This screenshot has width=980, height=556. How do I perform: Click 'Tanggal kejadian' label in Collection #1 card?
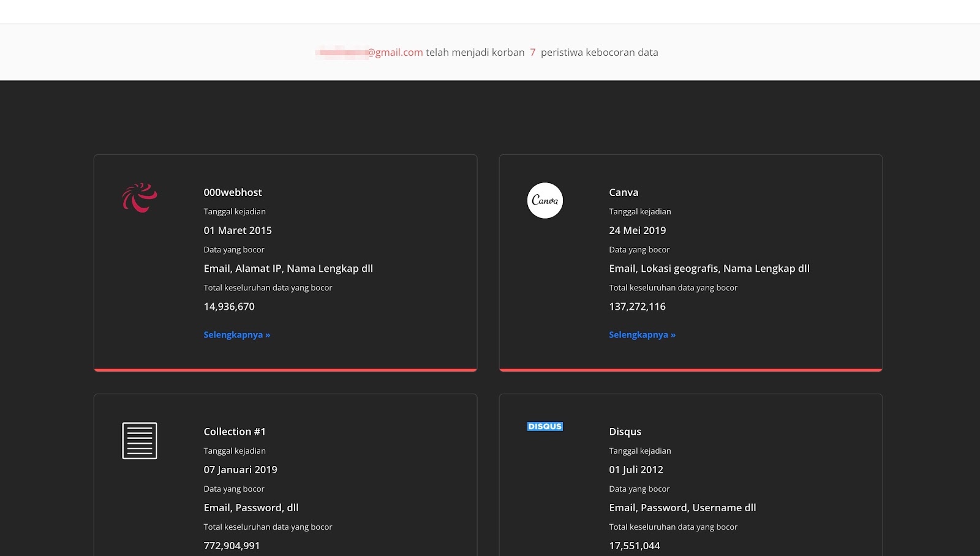pyautogui.click(x=235, y=451)
